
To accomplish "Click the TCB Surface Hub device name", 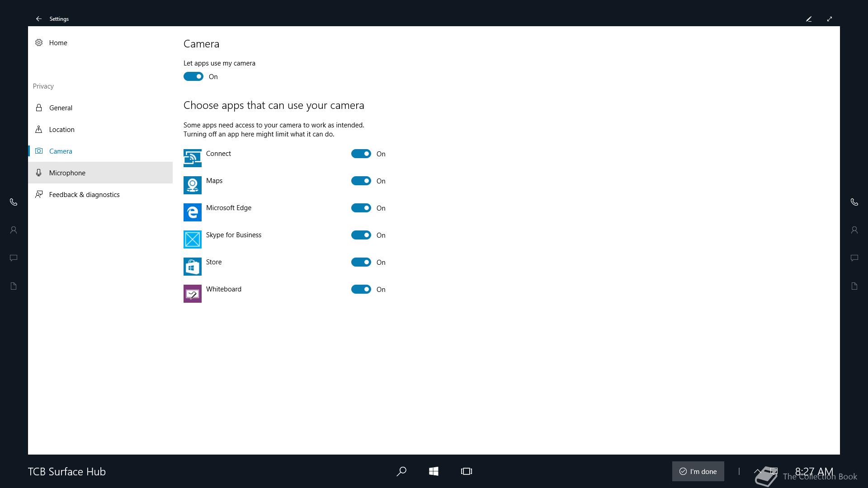I will click(x=67, y=471).
